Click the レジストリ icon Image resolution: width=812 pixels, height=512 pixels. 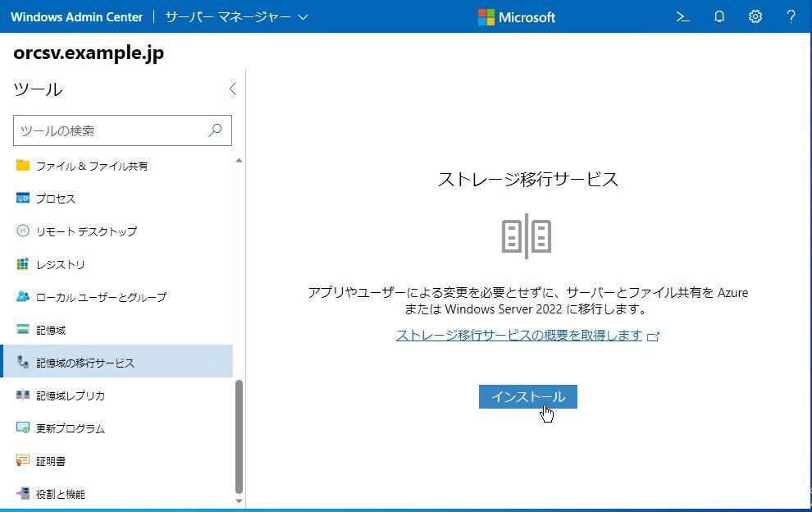23,263
